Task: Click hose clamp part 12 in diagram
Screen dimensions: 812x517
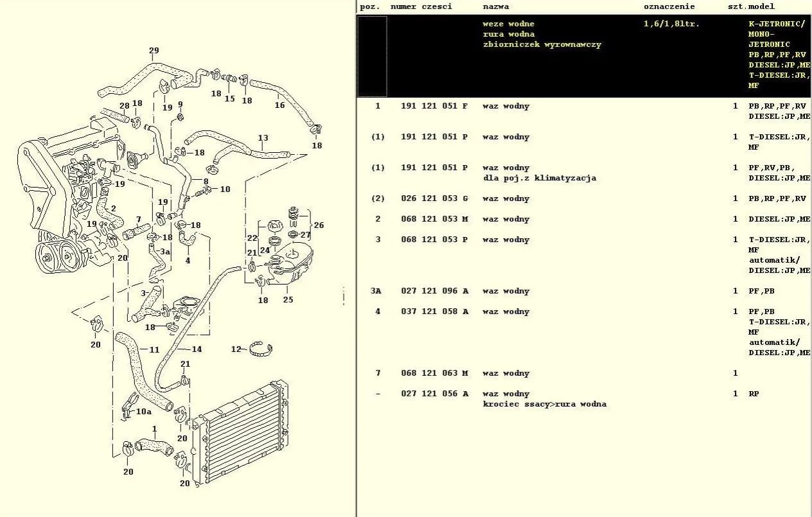Action: click(x=261, y=349)
